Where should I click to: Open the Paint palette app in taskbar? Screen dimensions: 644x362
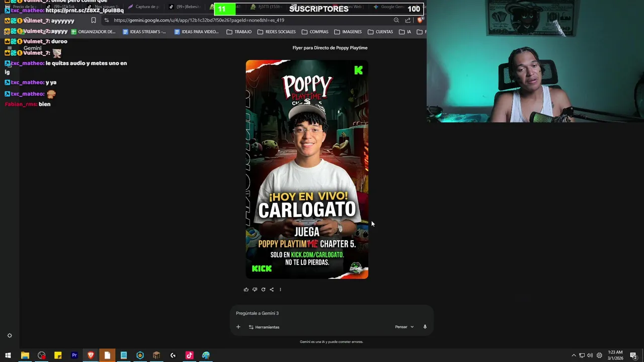(206, 355)
